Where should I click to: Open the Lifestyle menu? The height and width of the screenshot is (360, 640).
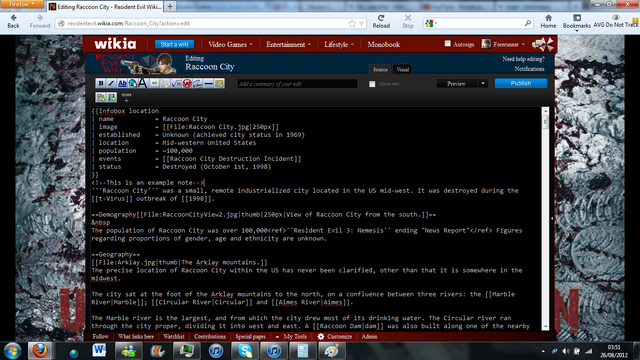(339, 44)
